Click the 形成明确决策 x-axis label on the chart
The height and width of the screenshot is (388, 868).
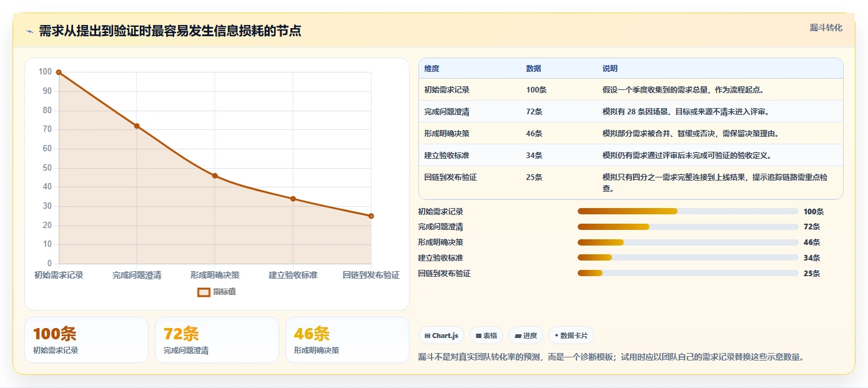coord(215,275)
